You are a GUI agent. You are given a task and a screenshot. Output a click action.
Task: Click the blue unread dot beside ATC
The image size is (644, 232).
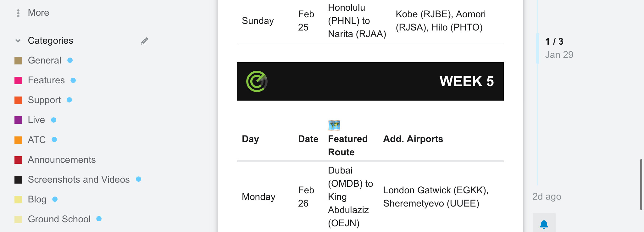pyautogui.click(x=54, y=140)
